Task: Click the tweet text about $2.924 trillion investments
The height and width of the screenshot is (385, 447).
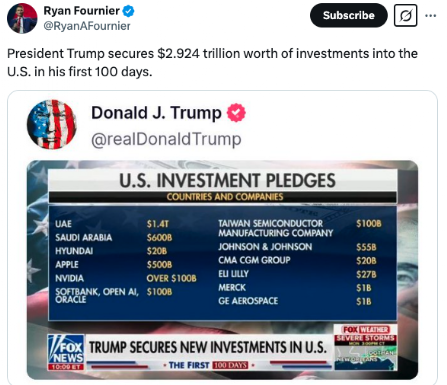Action: [x=212, y=62]
